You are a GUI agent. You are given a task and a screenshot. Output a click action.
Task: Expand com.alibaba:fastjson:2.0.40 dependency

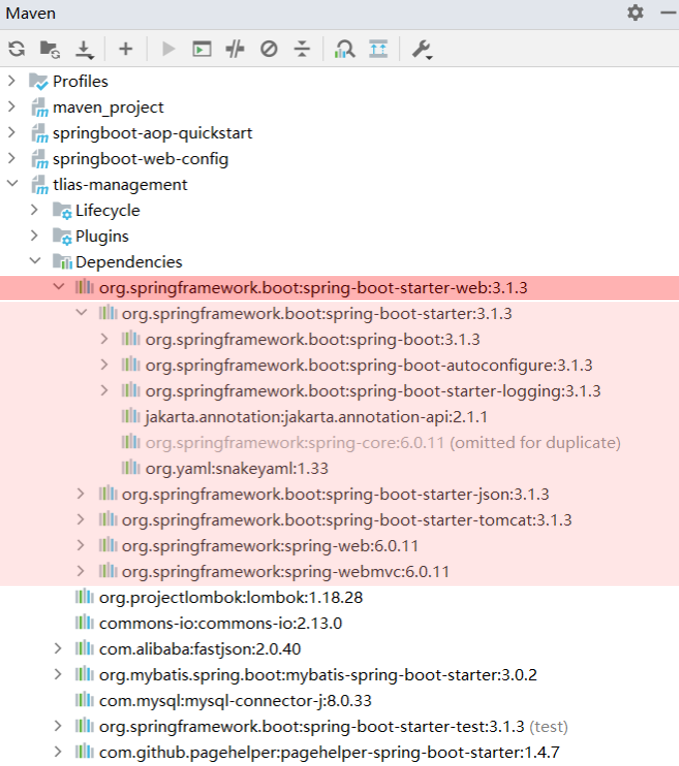coord(58,649)
